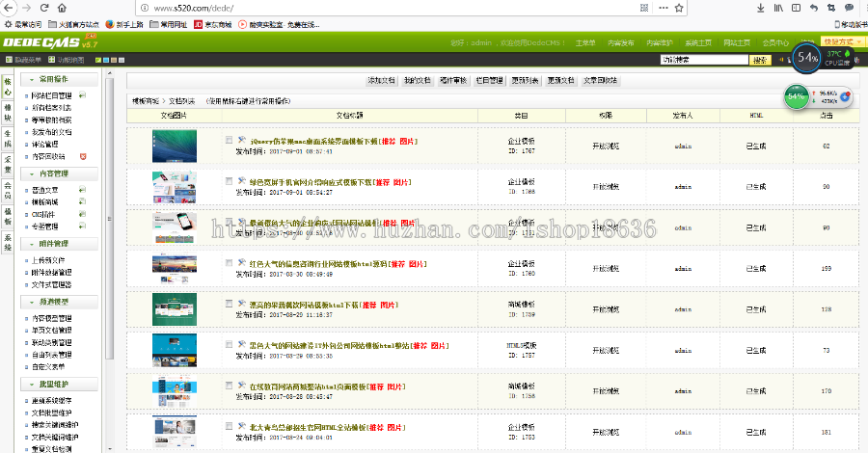The width and height of the screenshot is (868, 453).
Task: Check the jQuery仿苹果mac桌面 article checkbox
Action: (x=229, y=141)
